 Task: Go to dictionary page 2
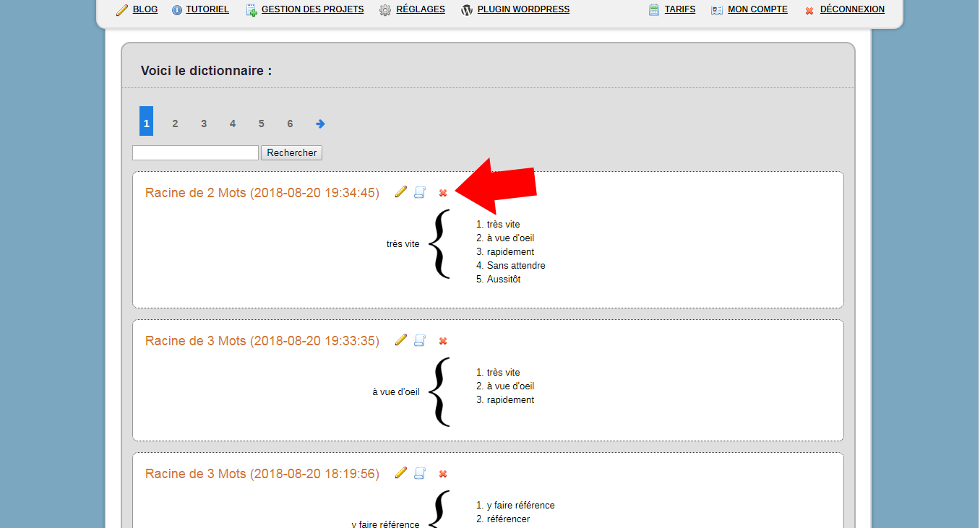[x=175, y=124]
